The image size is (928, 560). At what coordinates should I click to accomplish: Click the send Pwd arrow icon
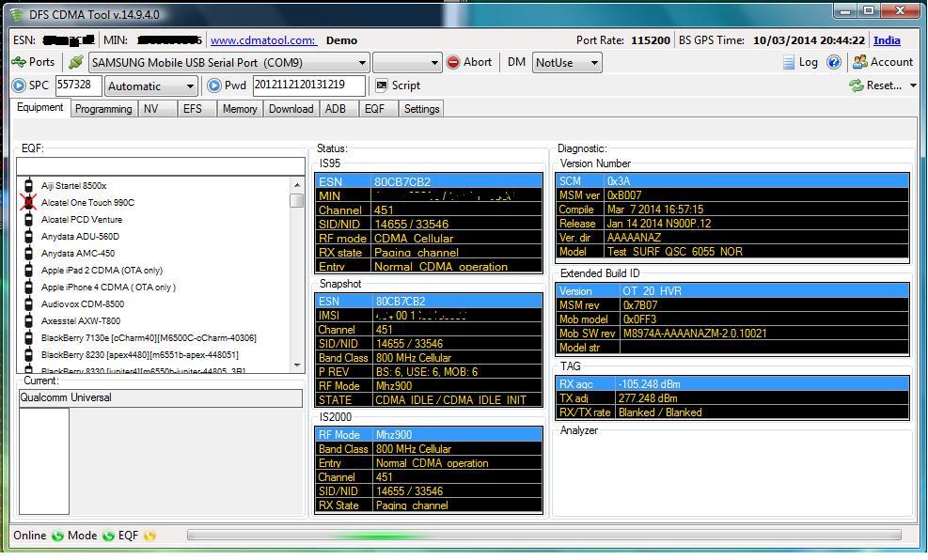point(213,86)
